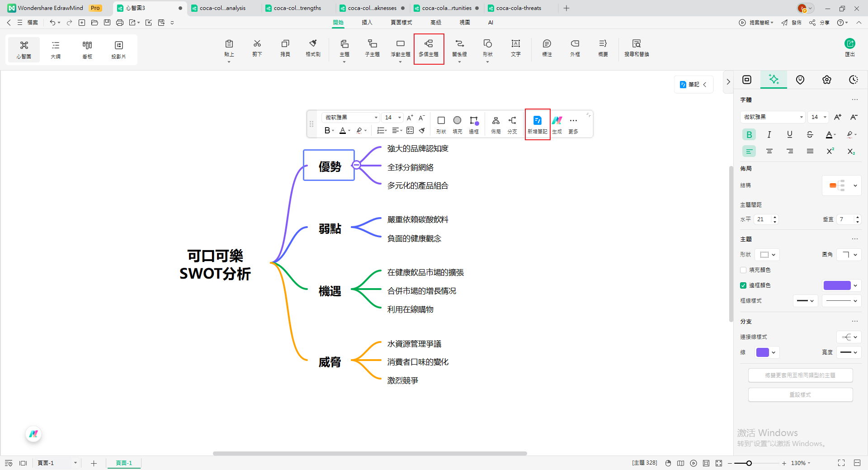Viewport: 868px width, 470px height.
Task: Switch to 大綱 outline view
Action: tap(55, 49)
